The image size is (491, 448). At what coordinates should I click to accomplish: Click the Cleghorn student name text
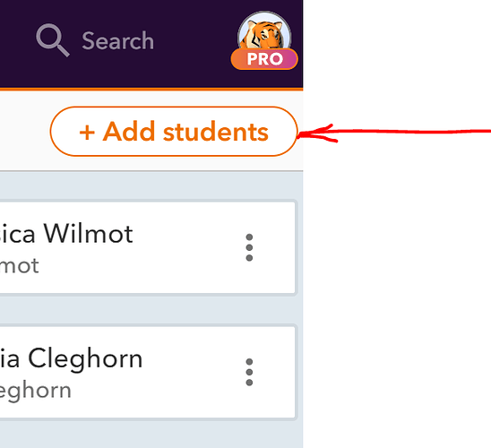coord(71,359)
